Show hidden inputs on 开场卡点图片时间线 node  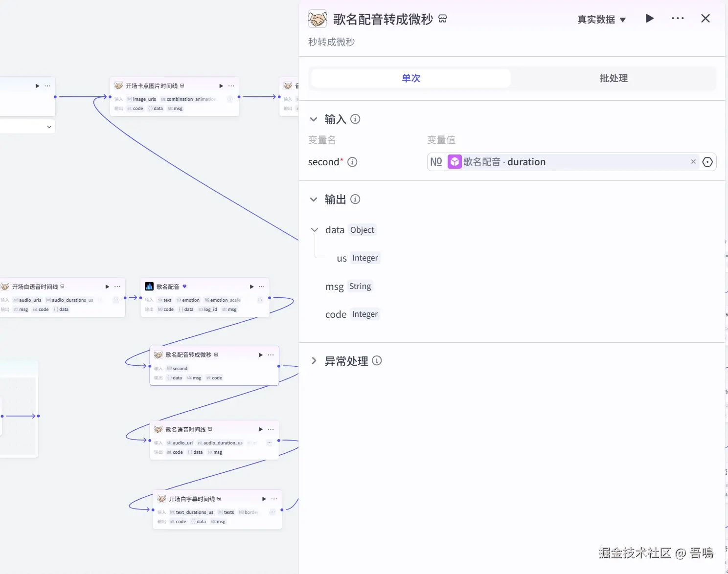(x=229, y=99)
